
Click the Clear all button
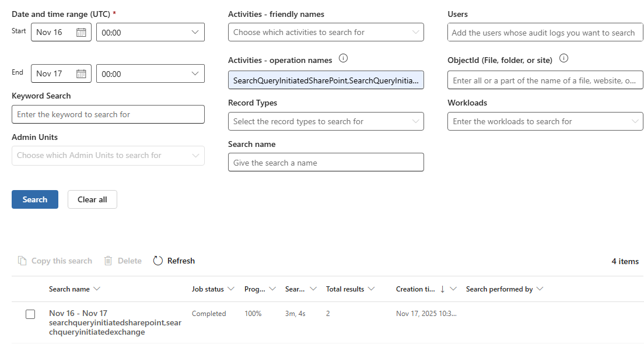pyautogui.click(x=92, y=199)
